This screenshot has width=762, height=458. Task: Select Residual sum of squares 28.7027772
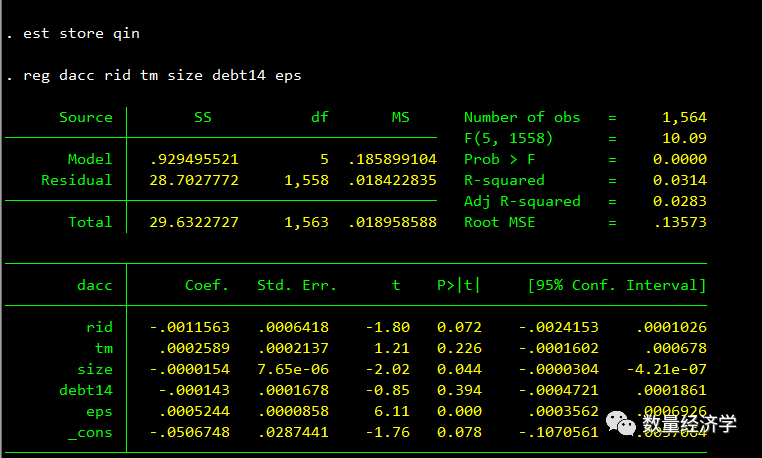[x=194, y=180]
